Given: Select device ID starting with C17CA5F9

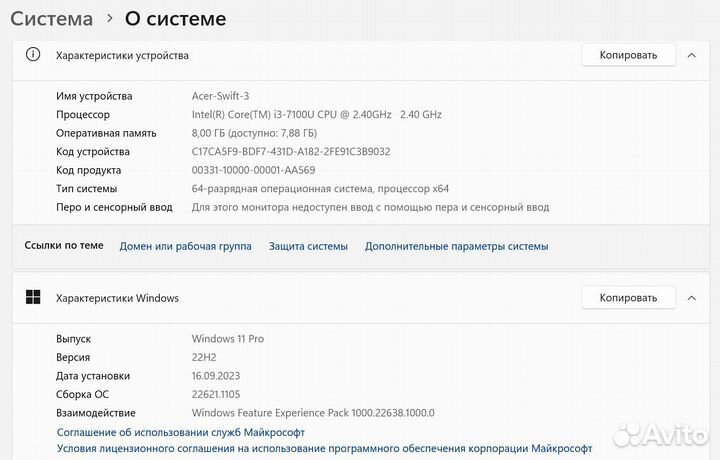Looking at the screenshot, I should coord(291,151).
